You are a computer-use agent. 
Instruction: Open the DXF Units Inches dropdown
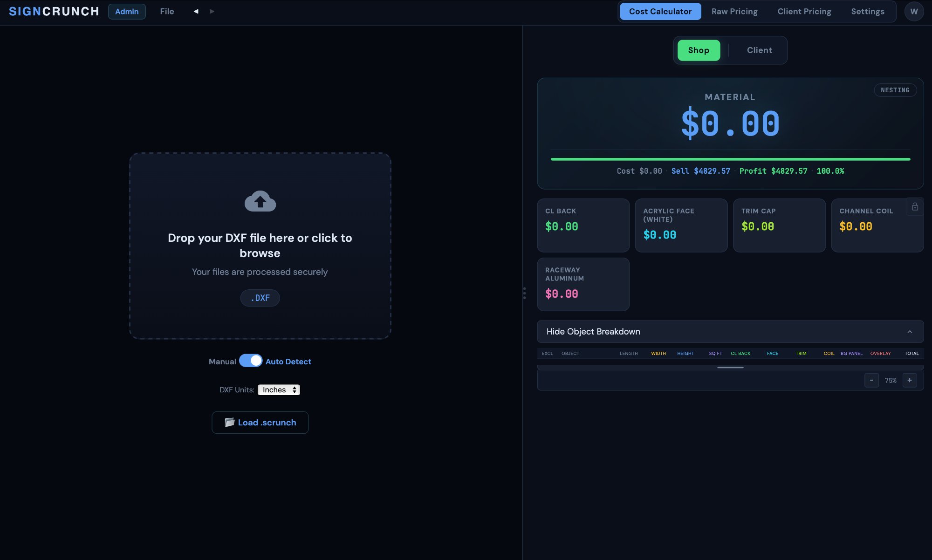point(279,389)
